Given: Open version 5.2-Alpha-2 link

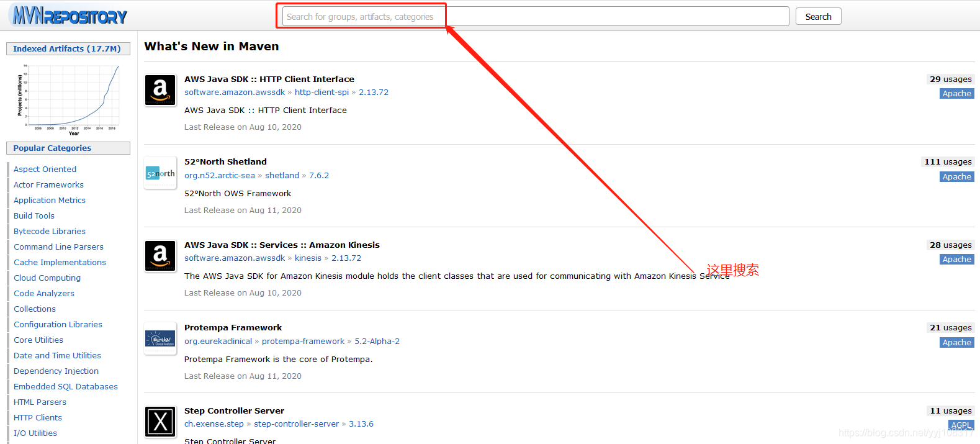Looking at the screenshot, I should pyautogui.click(x=377, y=341).
